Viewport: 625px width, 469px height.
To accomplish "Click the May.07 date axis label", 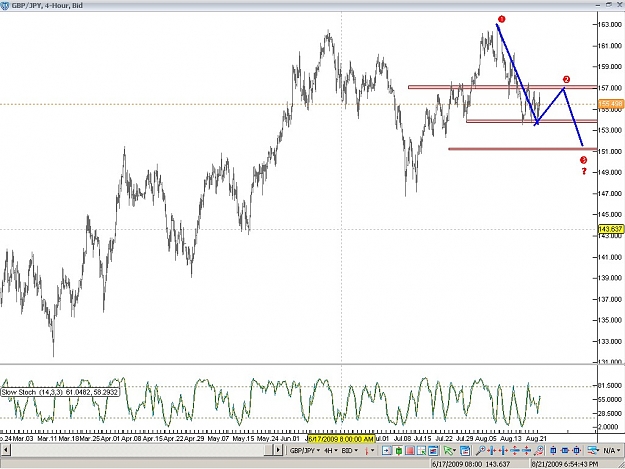I will coord(218,438).
